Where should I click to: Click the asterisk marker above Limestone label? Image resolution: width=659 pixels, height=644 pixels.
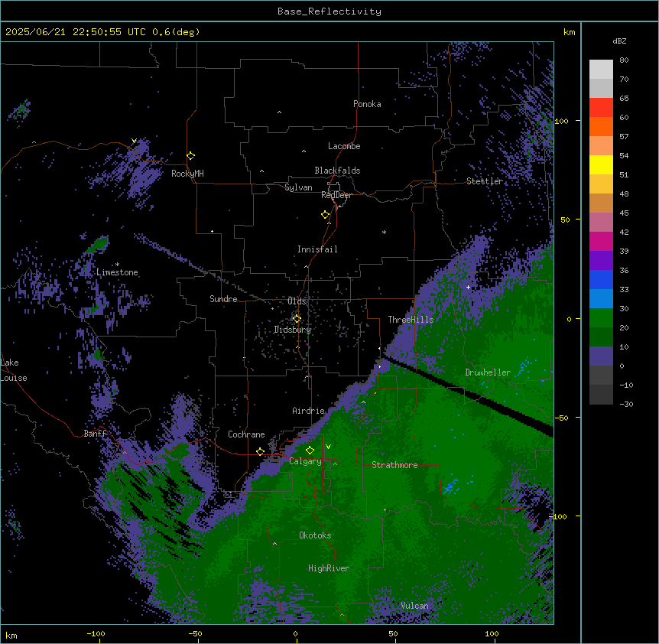117,265
